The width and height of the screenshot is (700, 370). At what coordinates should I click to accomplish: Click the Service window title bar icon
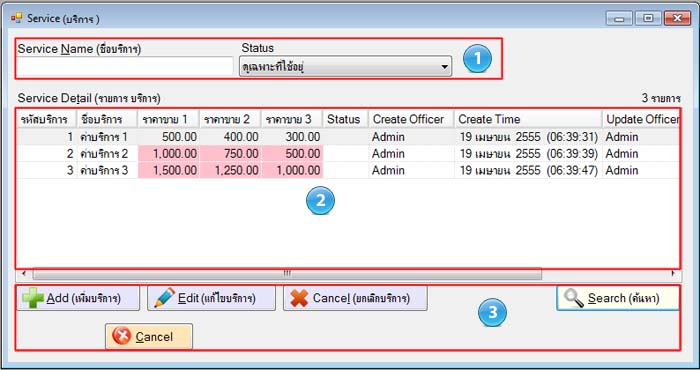coord(17,18)
